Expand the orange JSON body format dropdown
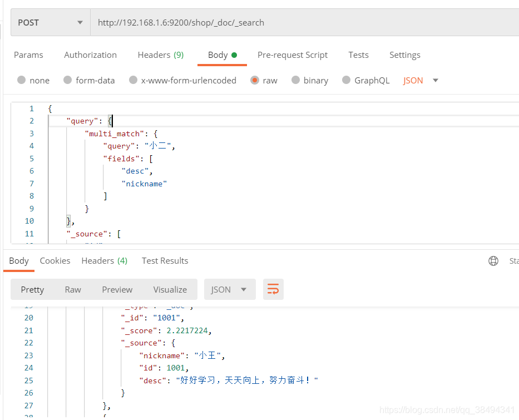Screen dimensions: 519x420 [x=421, y=80]
